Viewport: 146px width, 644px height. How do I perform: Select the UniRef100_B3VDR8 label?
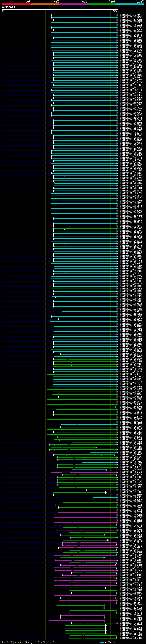point(131,20)
